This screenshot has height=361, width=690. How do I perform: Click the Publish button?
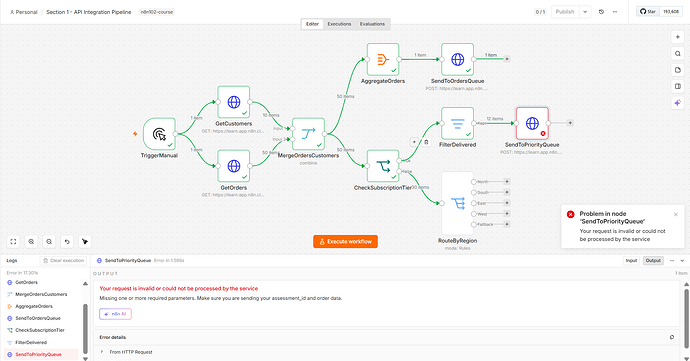tap(565, 12)
